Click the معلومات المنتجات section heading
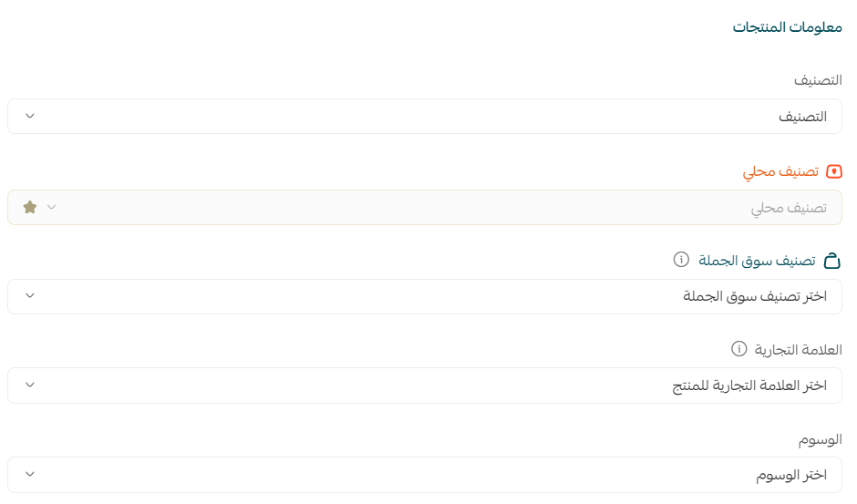This screenshot has height=504, width=857. coord(787,27)
